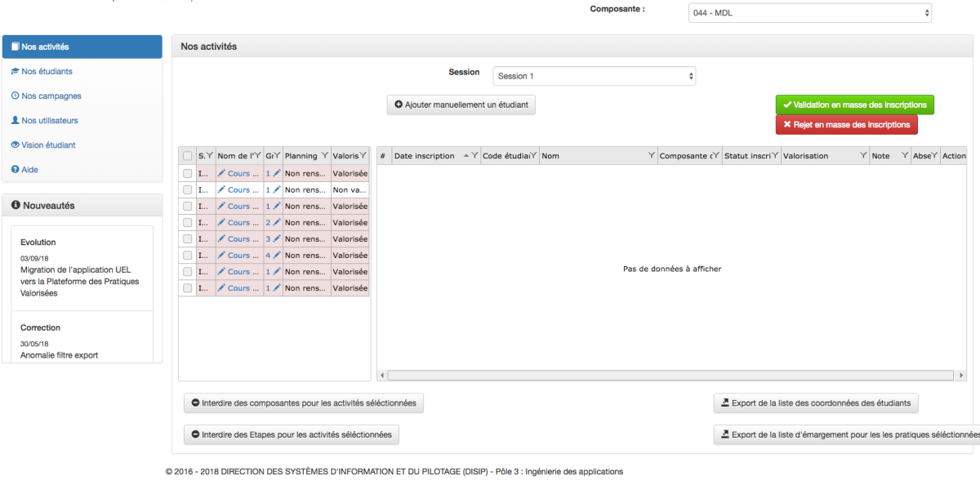Select the checkbox on the group 3 row
Viewport: 980px width, 485px height.
[188, 238]
